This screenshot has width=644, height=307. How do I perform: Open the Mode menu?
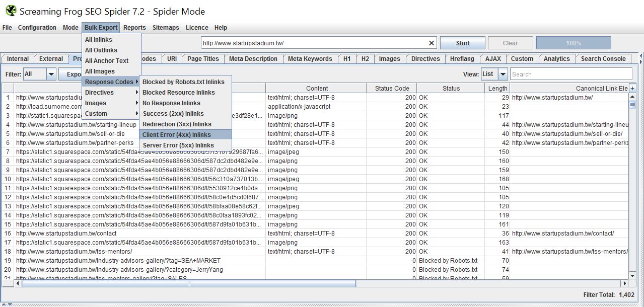click(70, 28)
